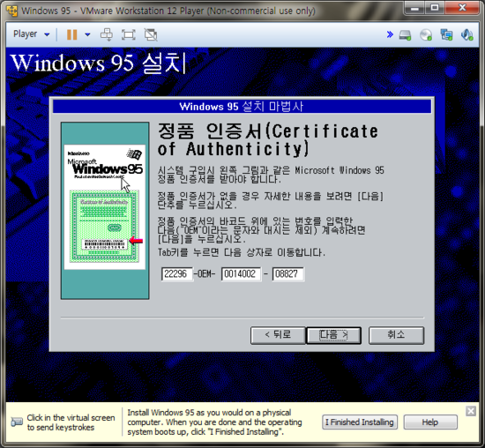Click the Help button in hint bar
Screen dimensions: 485x448
click(430, 422)
